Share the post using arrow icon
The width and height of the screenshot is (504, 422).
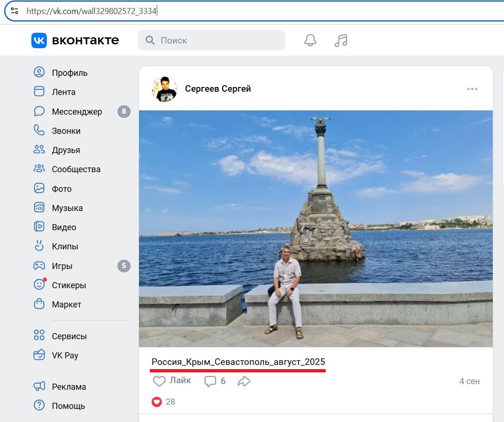pyautogui.click(x=244, y=381)
